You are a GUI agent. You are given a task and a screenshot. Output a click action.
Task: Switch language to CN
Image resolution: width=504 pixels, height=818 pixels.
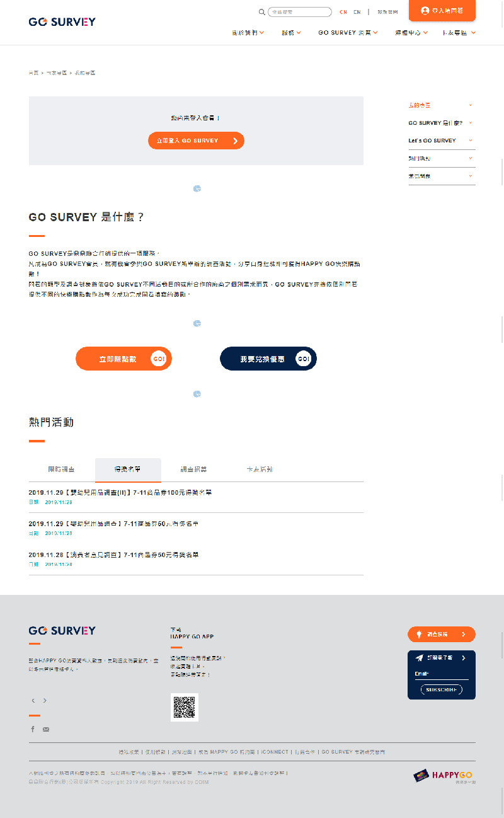[343, 12]
